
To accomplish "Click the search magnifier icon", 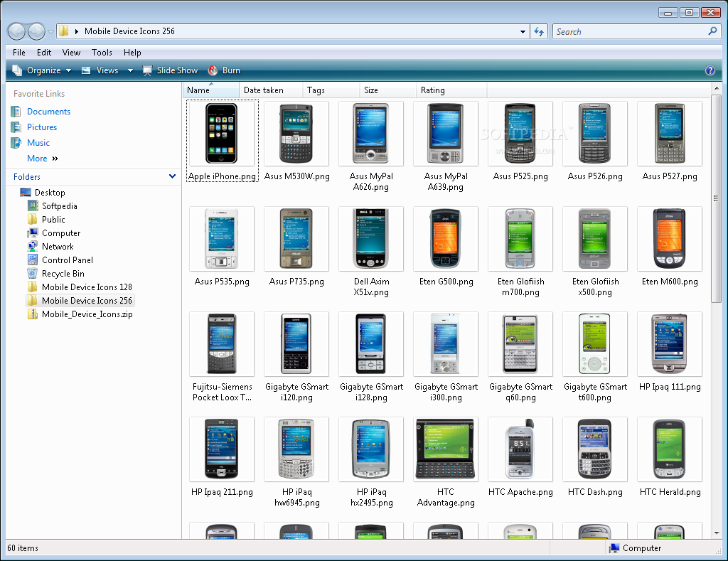I will (x=712, y=31).
